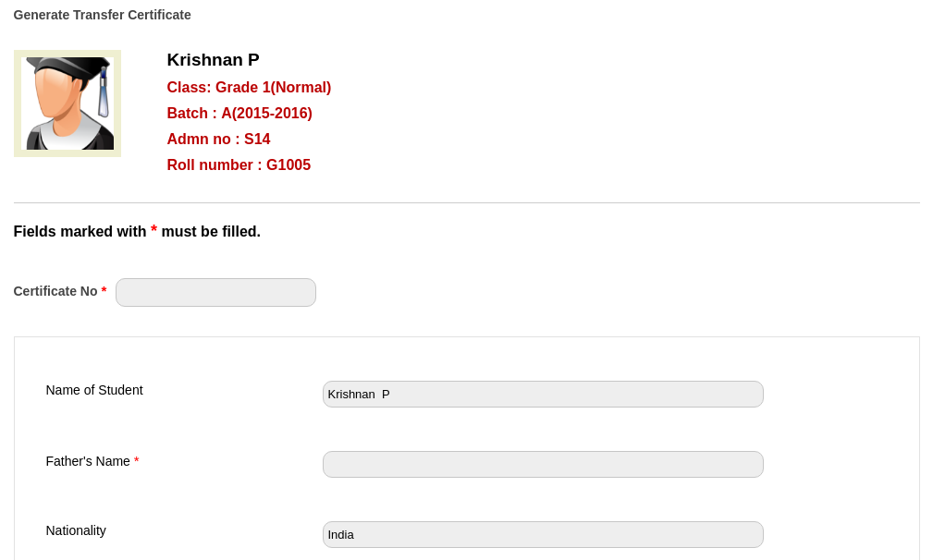Click the Nationality field containing India

[x=543, y=535]
